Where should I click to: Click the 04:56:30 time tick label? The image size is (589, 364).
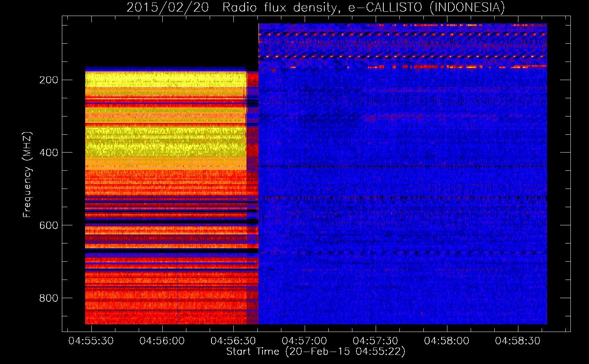(x=233, y=341)
